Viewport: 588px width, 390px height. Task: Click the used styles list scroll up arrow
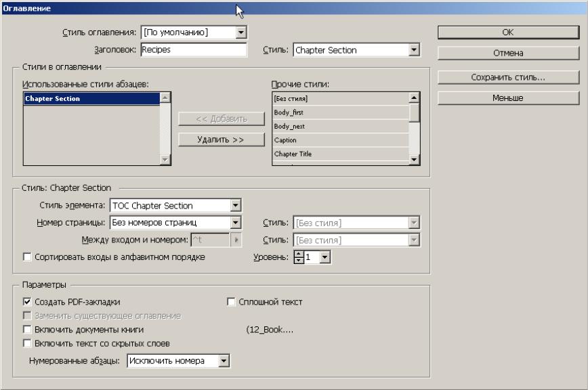point(165,97)
